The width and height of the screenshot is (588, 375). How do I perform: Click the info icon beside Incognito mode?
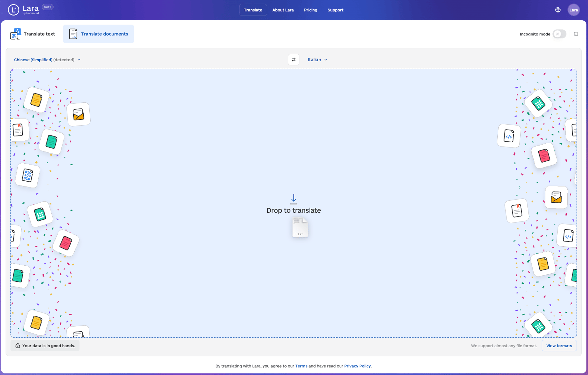coord(576,34)
